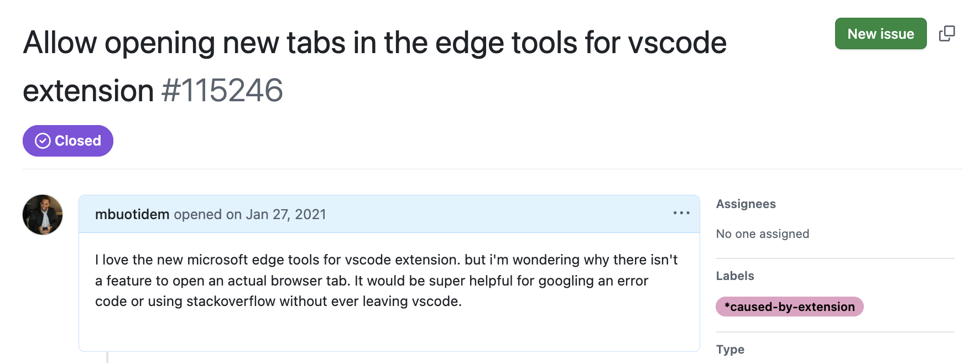Click the Labels section heading
This screenshot has height=363, width=980.
pos(734,276)
